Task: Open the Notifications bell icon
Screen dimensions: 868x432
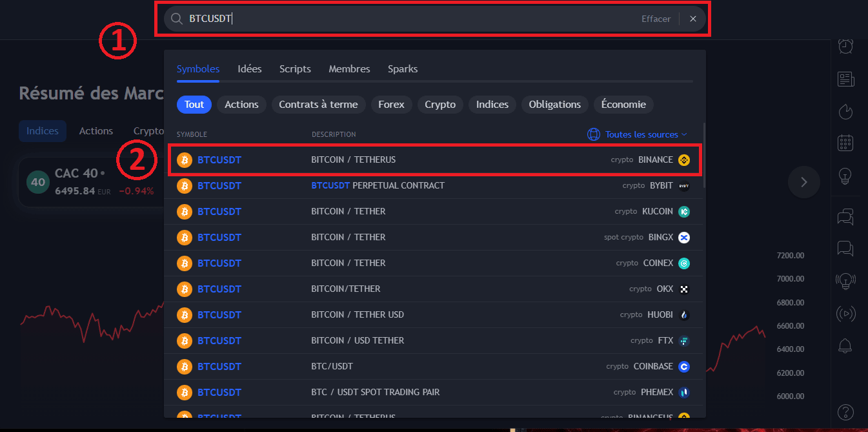Action: [x=845, y=345]
